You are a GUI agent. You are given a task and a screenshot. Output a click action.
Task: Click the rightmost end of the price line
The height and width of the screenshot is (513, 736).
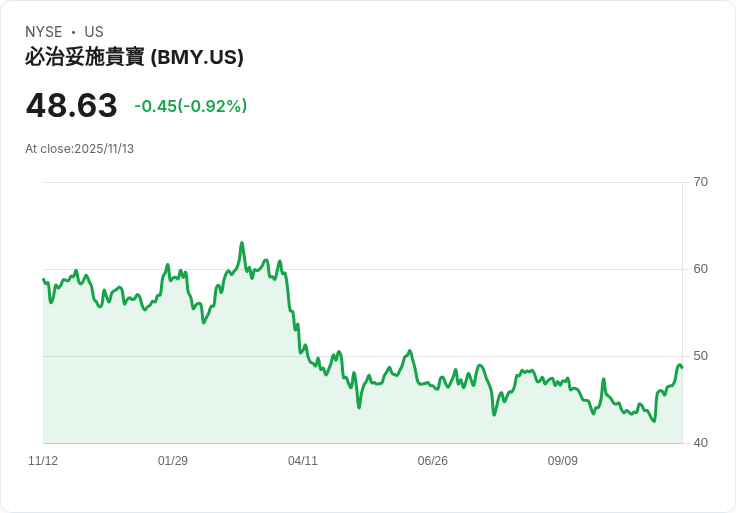point(681,366)
